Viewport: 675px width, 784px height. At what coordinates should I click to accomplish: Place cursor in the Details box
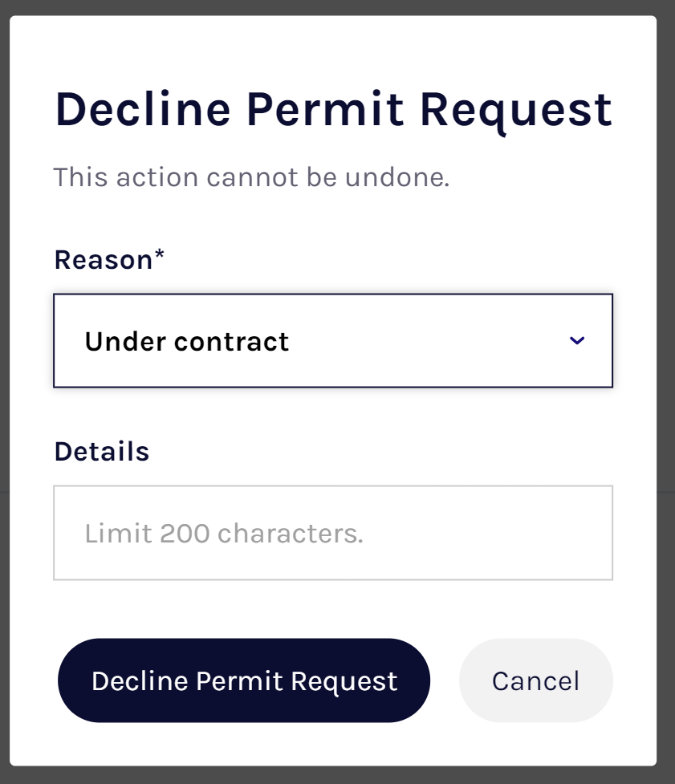coord(332,533)
